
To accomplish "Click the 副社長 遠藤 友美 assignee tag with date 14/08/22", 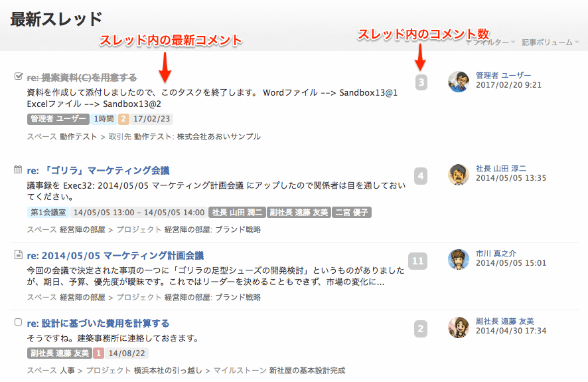I will [59, 353].
